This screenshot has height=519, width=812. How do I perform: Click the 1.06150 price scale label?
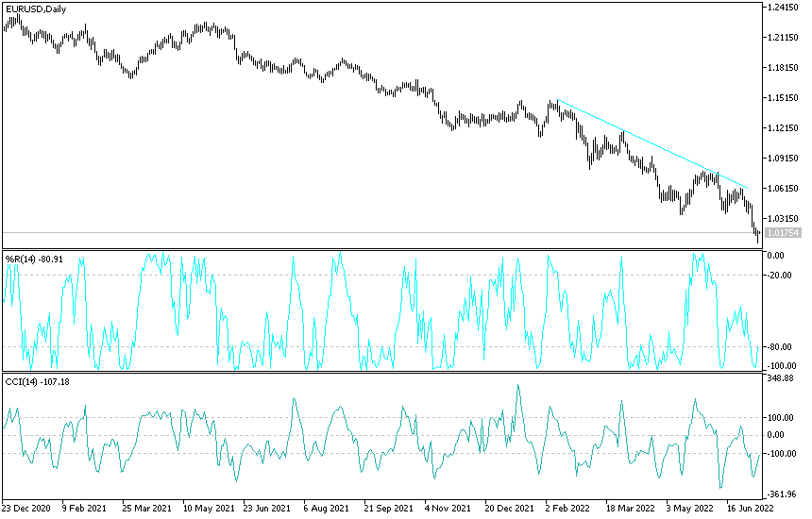(783, 189)
